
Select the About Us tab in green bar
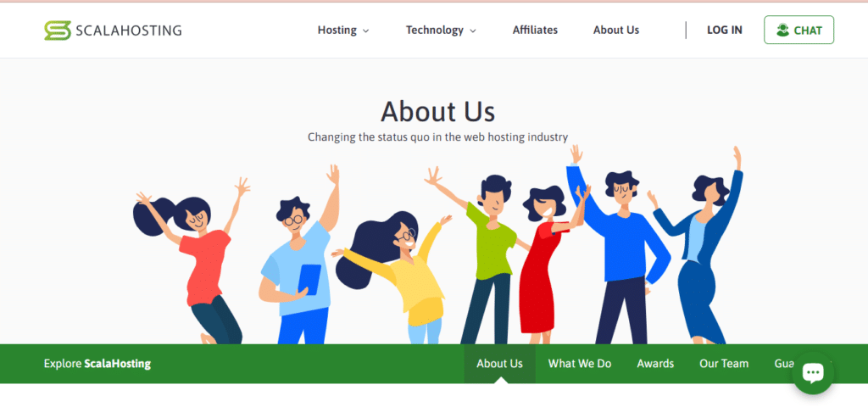[x=499, y=364]
